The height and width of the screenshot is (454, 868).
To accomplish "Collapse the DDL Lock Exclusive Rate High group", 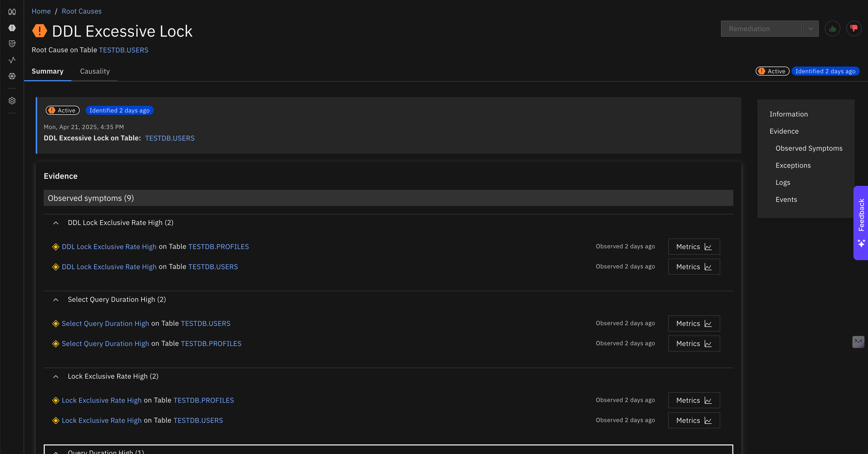I will [56, 223].
